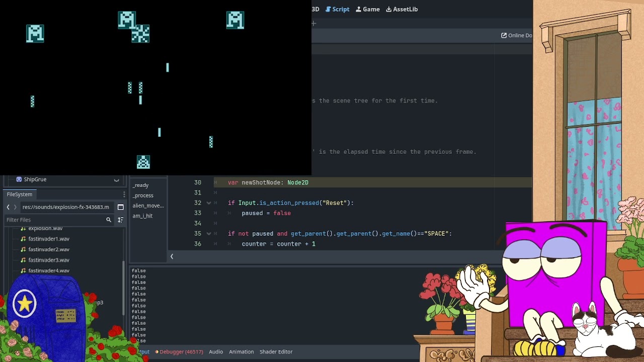This screenshot has width=644, height=362.
Task: Click the 'counter = counter + 1' code line
Action: [x=278, y=244]
